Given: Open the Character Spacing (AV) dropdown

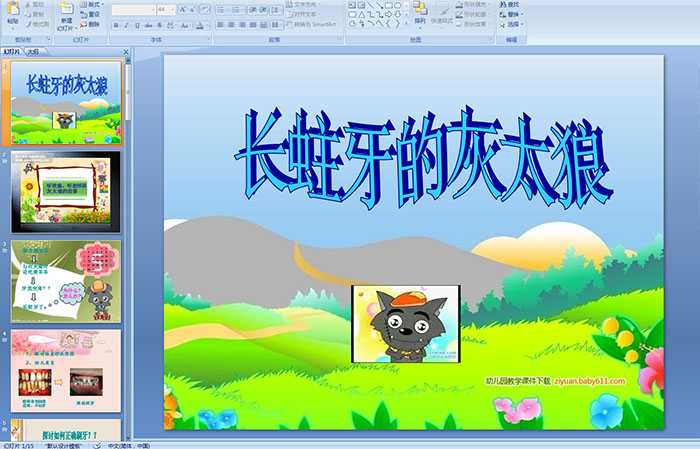Looking at the screenshot, I should 172,25.
